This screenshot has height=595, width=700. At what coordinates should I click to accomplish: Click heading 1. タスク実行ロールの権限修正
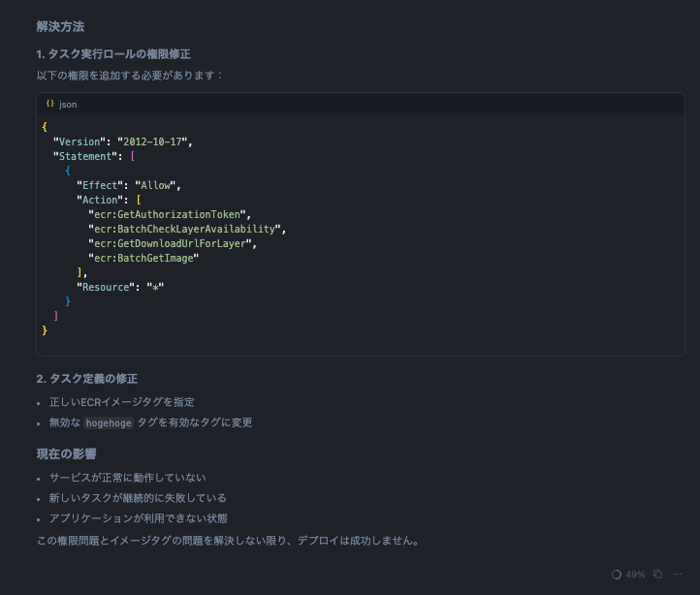click(x=113, y=54)
